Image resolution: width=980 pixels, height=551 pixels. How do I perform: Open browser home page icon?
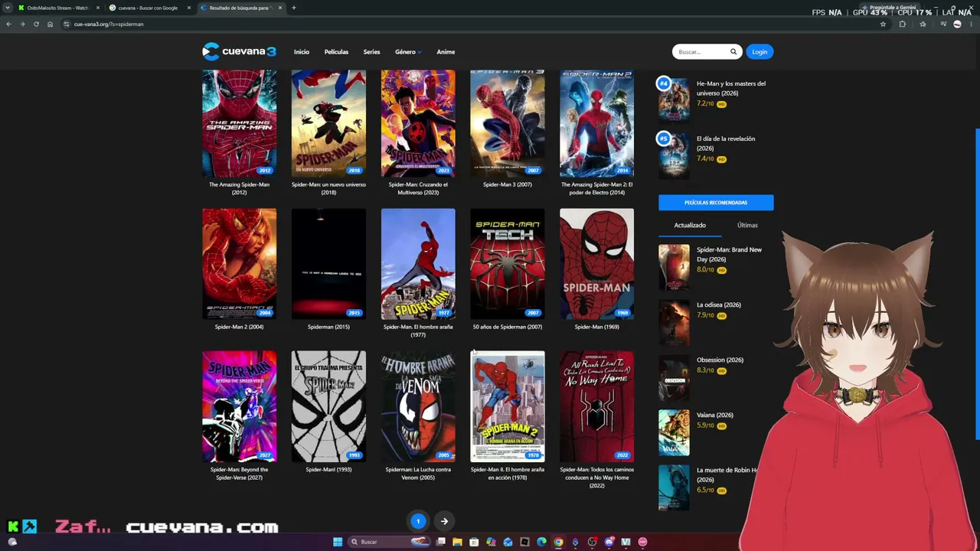click(50, 24)
